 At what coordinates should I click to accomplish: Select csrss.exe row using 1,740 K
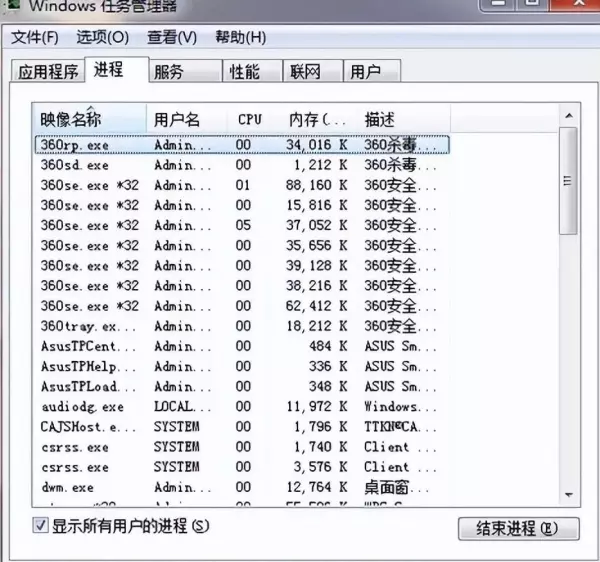click(242, 447)
